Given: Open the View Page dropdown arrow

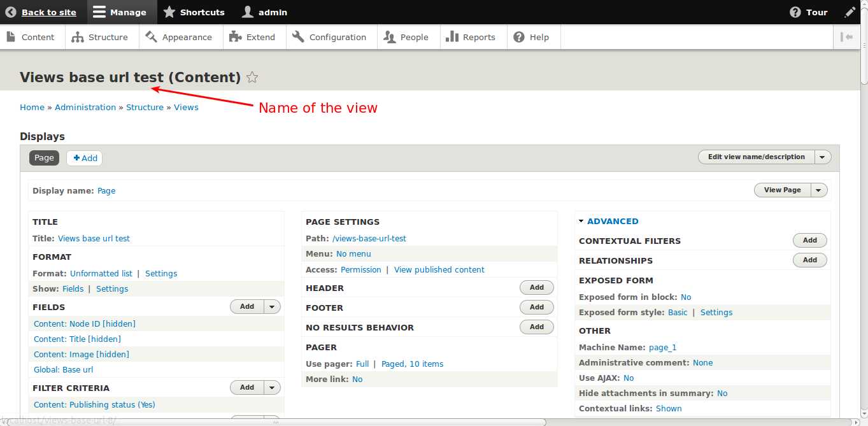Looking at the screenshot, I should [819, 190].
